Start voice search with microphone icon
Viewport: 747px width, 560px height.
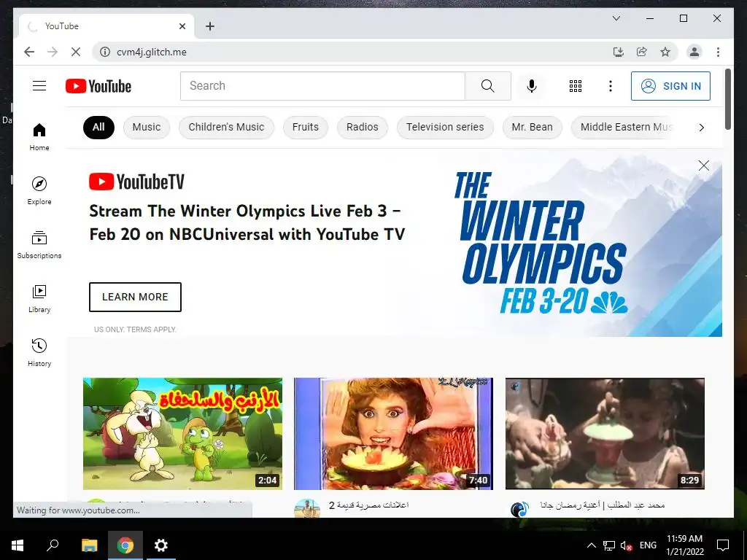pyautogui.click(x=532, y=86)
